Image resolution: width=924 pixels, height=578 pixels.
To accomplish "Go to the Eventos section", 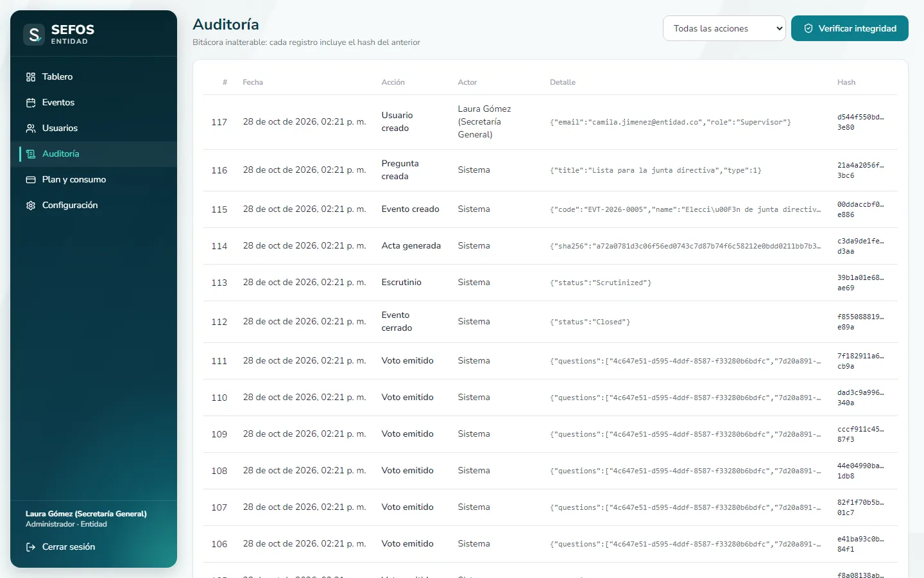I will pos(94,103).
